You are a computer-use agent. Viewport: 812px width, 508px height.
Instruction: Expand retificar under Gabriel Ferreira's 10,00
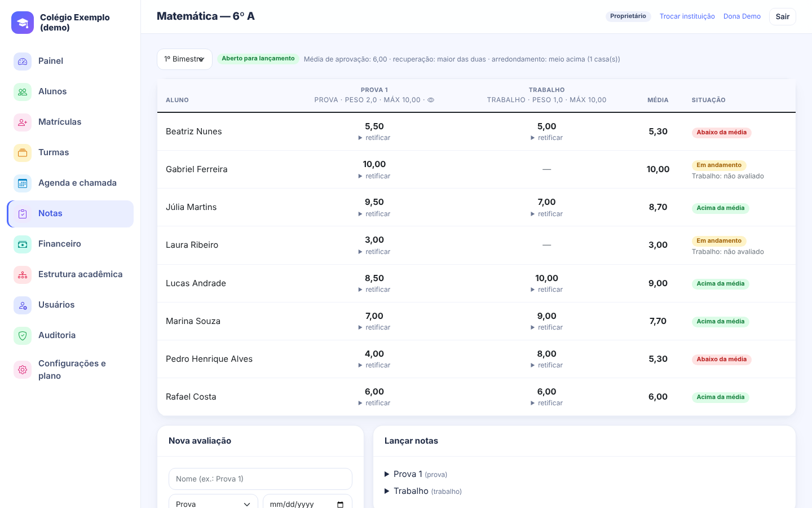point(374,176)
